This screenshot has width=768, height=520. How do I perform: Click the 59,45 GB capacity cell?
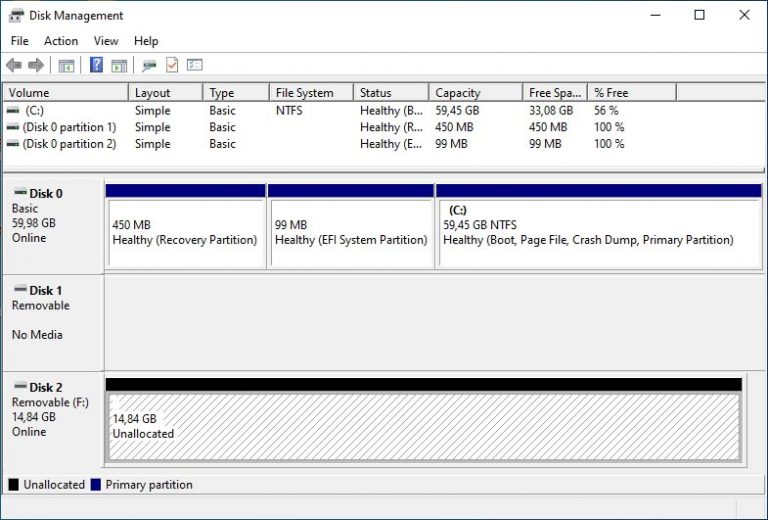click(x=457, y=111)
